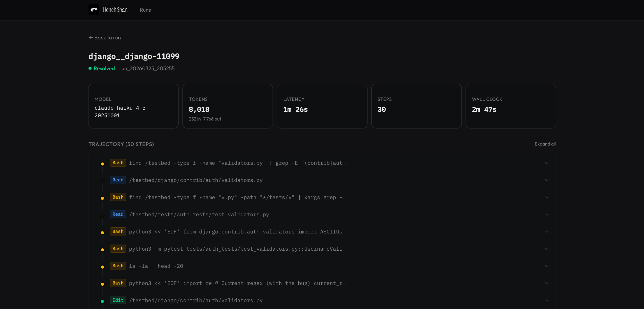Click the Model claude-haiku stat card
This screenshot has width=644, height=309.
pos(133,106)
